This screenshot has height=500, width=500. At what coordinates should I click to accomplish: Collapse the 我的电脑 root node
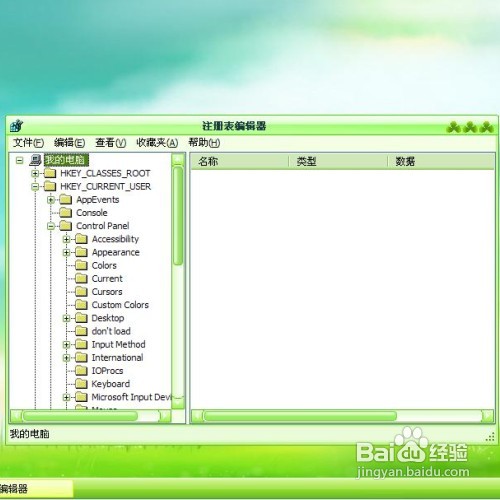click(20, 161)
